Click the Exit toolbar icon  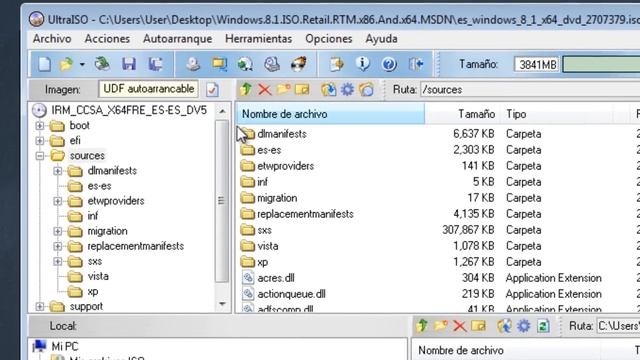[x=416, y=64]
